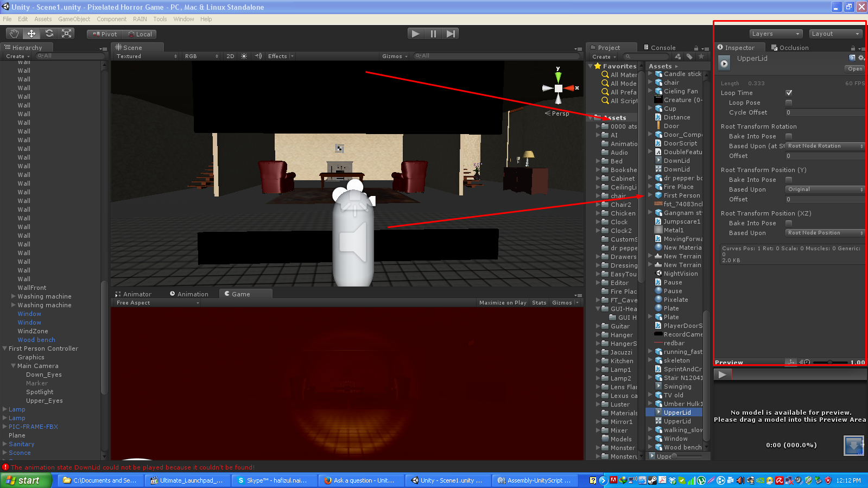The width and height of the screenshot is (868, 488).
Task: Open the Textured draw mode dropdown
Action: coord(147,56)
